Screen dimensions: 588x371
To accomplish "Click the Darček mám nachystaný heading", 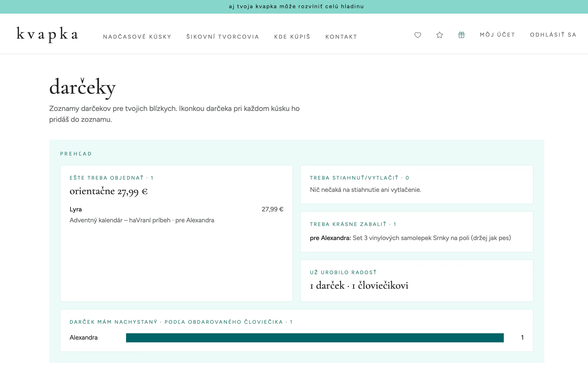I will (x=181, y=322).
